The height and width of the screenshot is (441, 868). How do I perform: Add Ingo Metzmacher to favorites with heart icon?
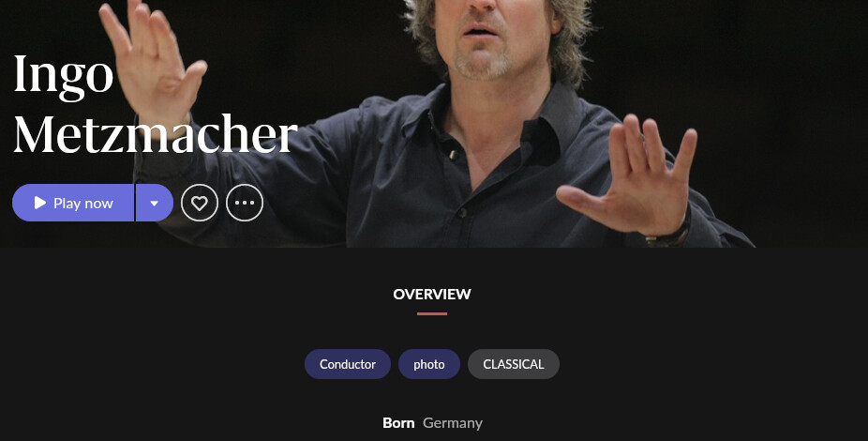[200, 203]
